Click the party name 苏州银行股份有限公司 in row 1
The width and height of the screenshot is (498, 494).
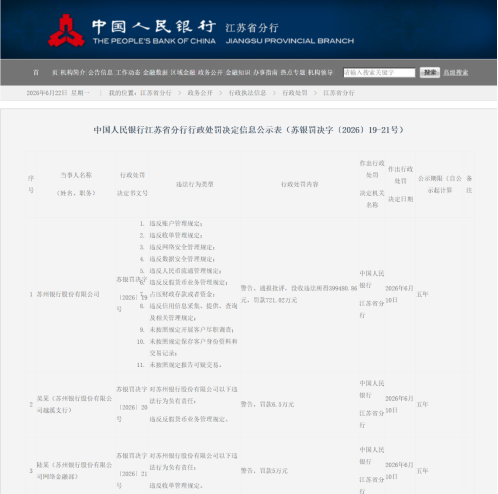tap(68, 294)
